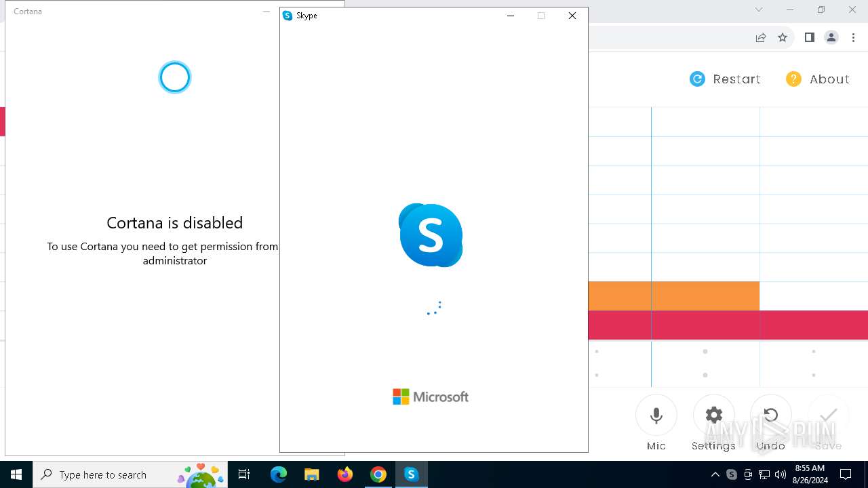Switch to Skype on taskbar

click(411, 474)
